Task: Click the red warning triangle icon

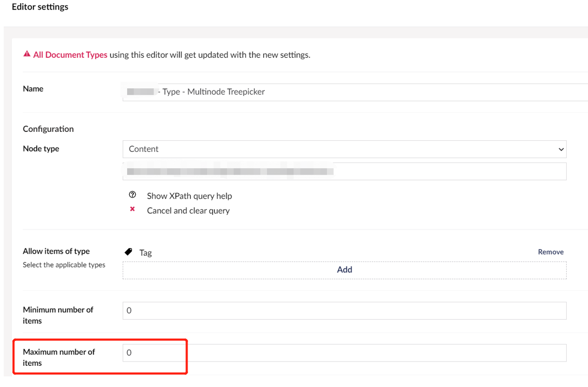Action: (26, 54)
